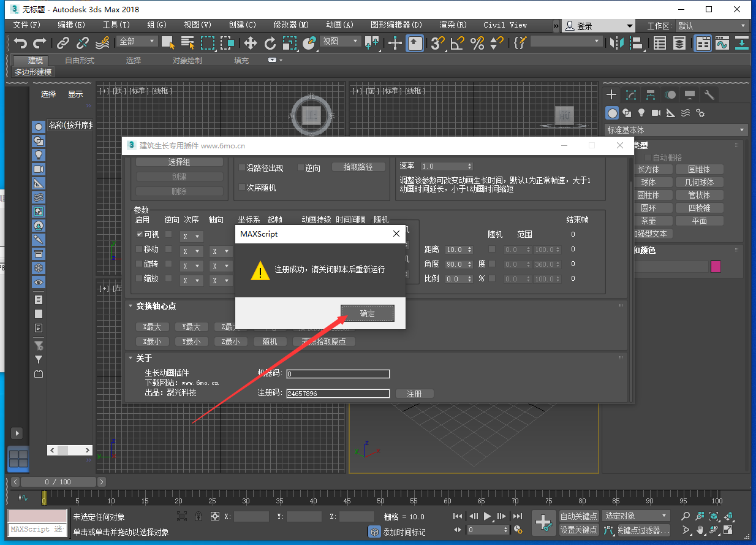Check the 次序随机 checkbox
This screenshot has height=545, width=756.
[x=242, y=188]
